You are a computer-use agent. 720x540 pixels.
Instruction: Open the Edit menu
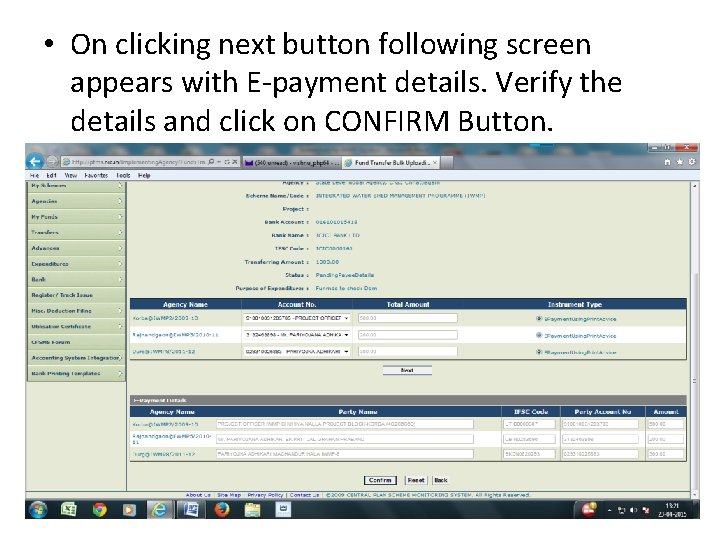pyautogui.click(x=51, y=175)
